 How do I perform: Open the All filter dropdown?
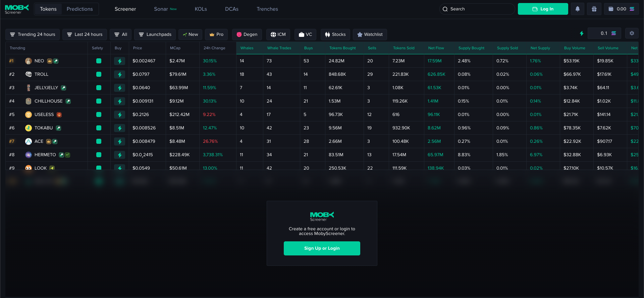pos(121,35)
